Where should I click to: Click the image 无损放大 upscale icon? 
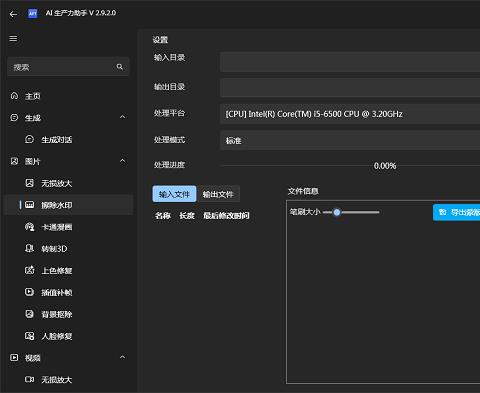(29, 183)
